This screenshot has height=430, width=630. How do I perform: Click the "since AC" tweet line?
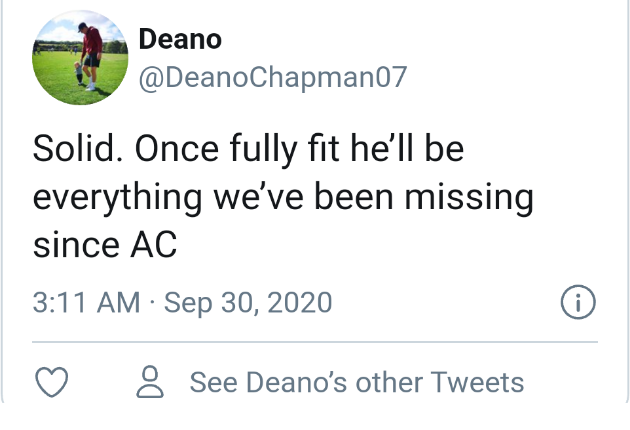[105, 243]
